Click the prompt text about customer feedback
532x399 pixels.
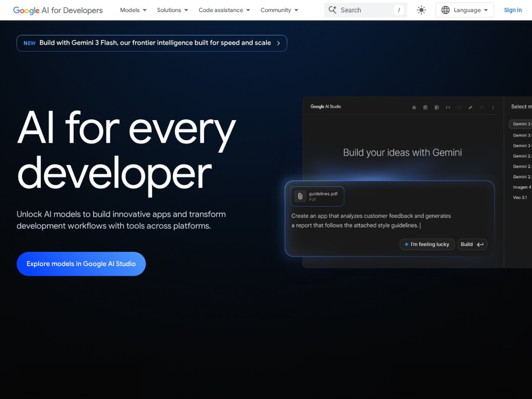tap(371, 220)
